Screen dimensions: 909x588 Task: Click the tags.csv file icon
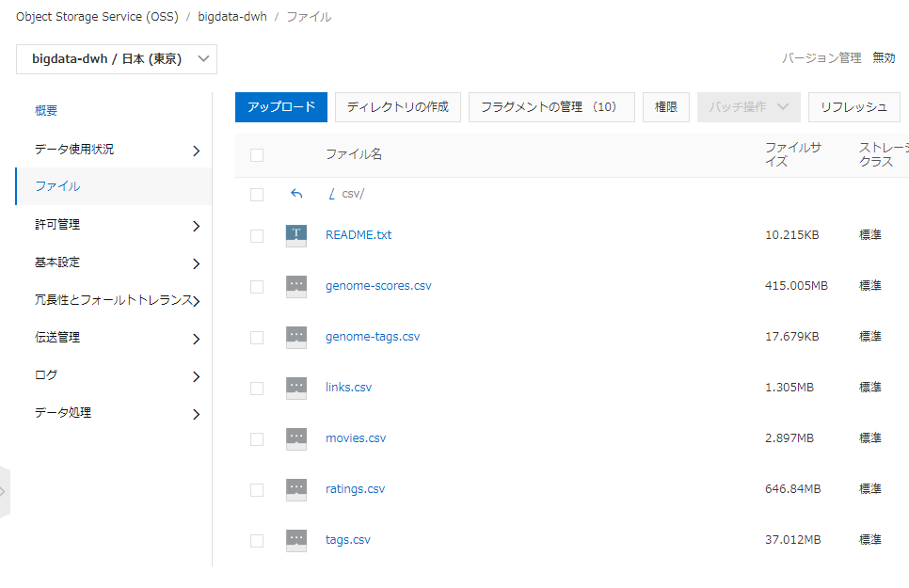point(296,540)
